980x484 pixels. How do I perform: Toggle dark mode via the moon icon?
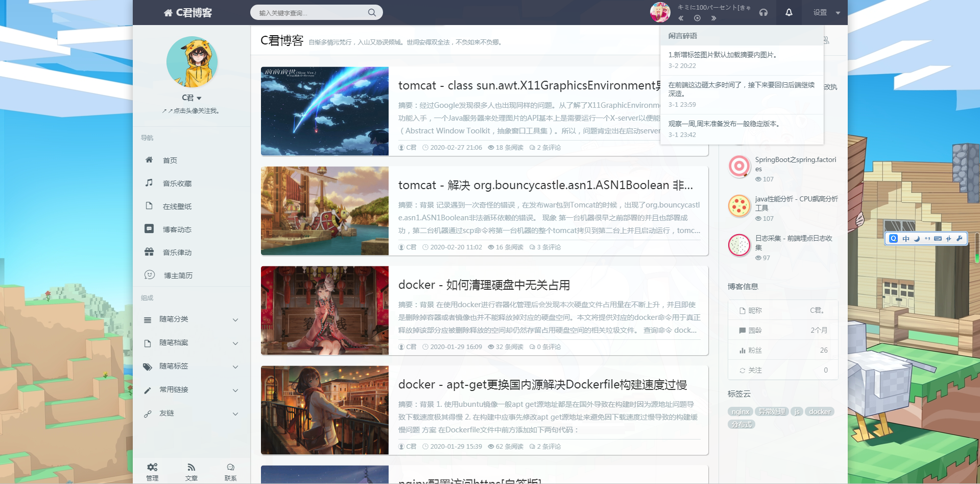[x=916, y=238]
